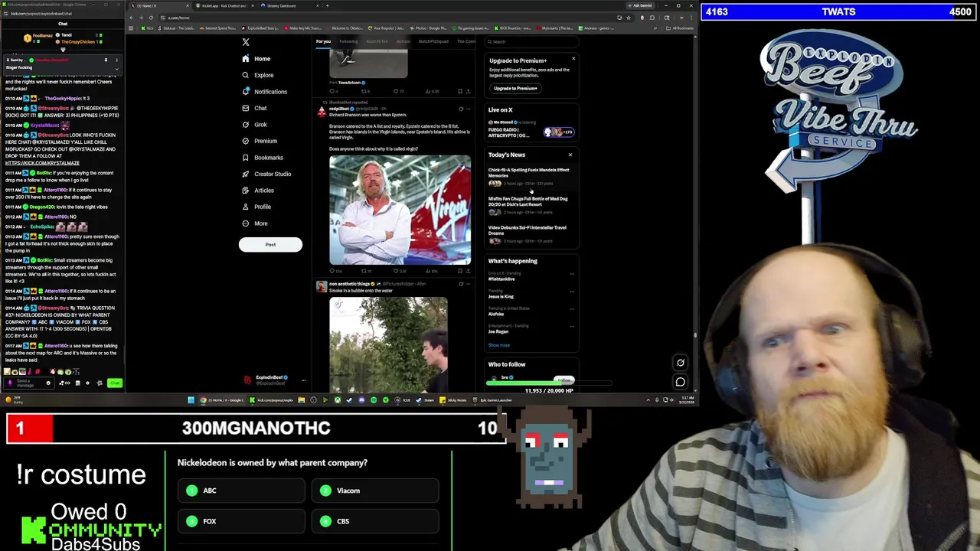Open options for #fishtanklive trend
The image size is (980, 551).
571,274
